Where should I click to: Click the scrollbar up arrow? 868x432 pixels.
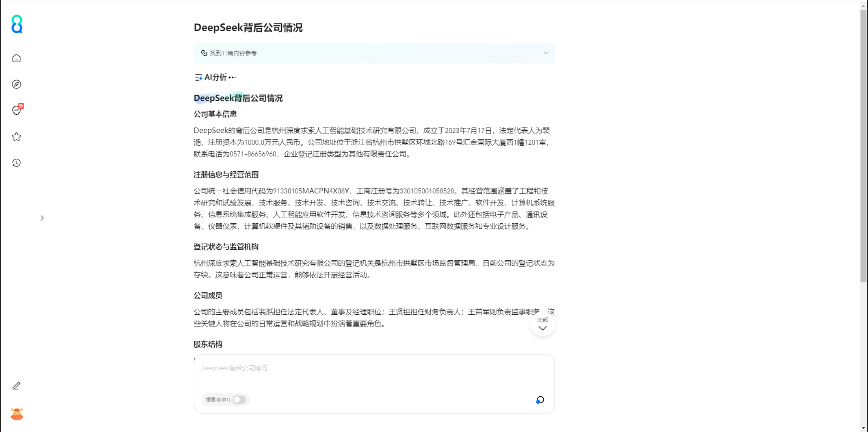tap(864, 6)
